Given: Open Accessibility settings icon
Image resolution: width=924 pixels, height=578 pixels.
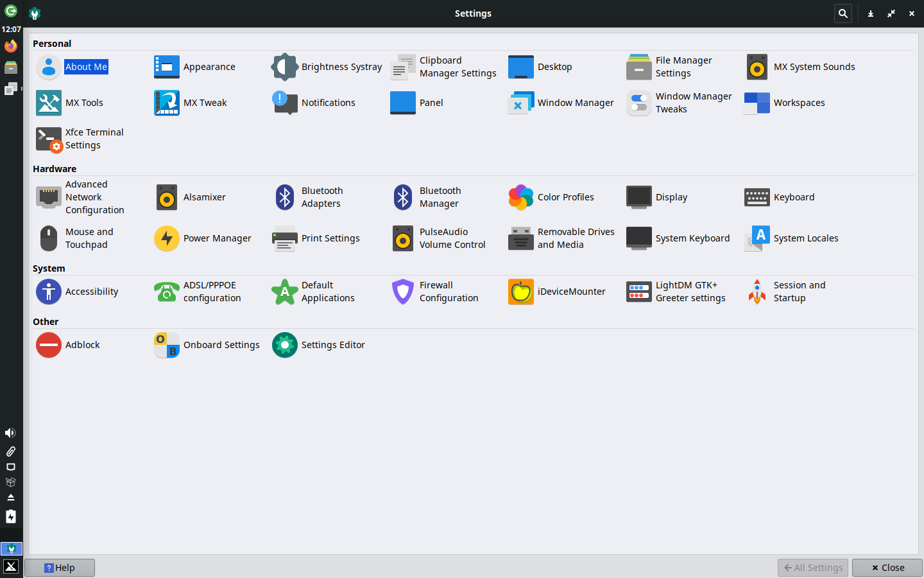Looking at the screenshot, I should pos(49,292).
